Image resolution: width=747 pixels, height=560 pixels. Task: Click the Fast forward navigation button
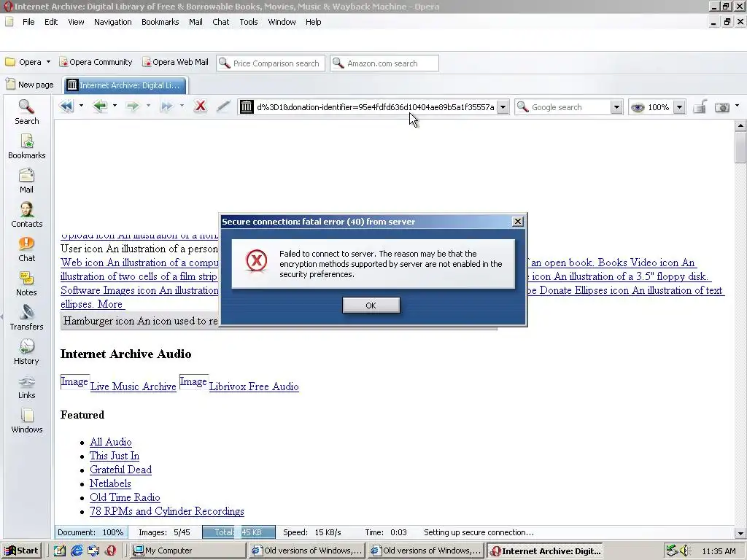[166, 106]
